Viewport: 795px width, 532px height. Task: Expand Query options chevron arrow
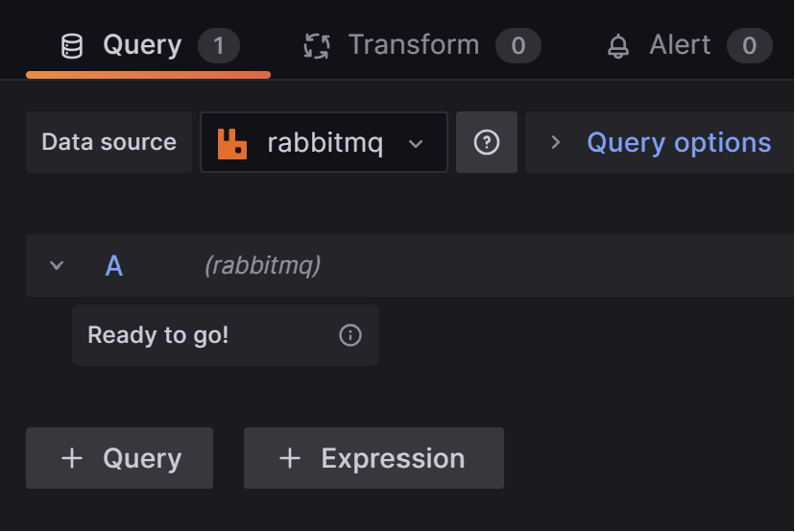click(x=556, y=142)
